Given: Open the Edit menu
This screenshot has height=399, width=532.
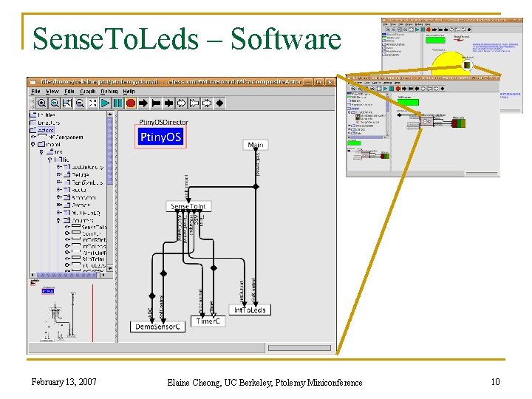Looking at the screenshot, I should (x=69, y=92).
